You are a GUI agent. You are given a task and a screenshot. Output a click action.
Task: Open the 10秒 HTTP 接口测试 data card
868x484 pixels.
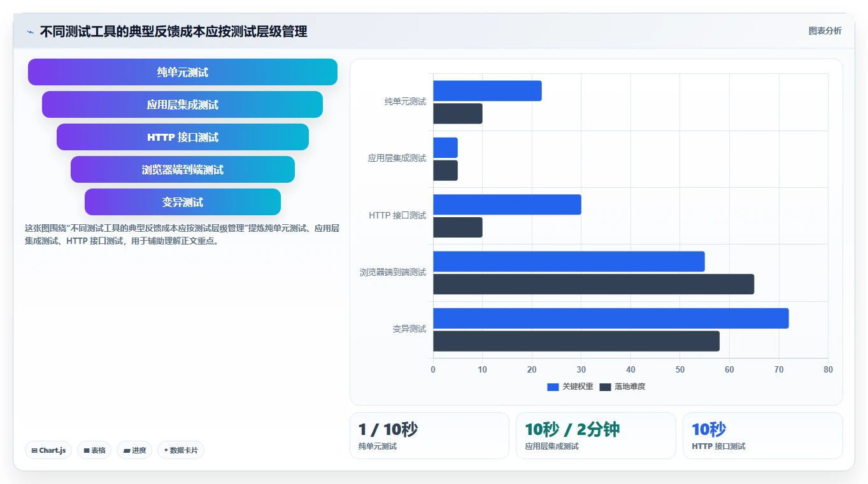coord(763,436)
